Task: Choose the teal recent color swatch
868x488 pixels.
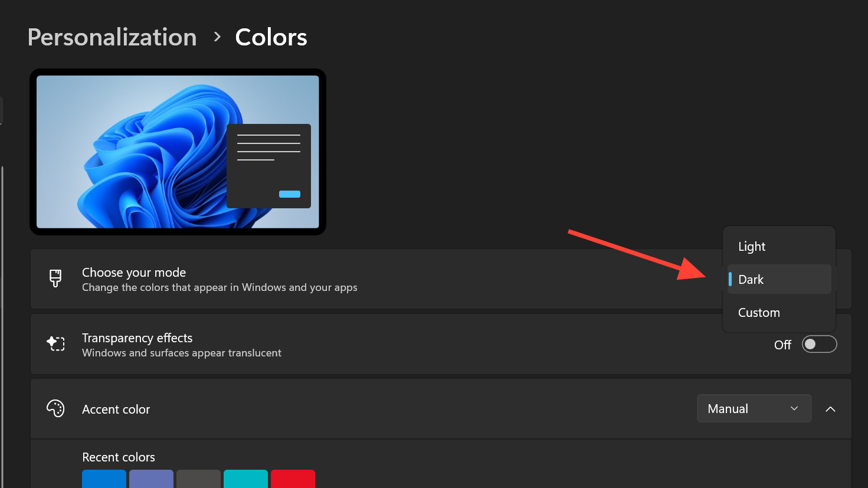Action: point(245,479)
